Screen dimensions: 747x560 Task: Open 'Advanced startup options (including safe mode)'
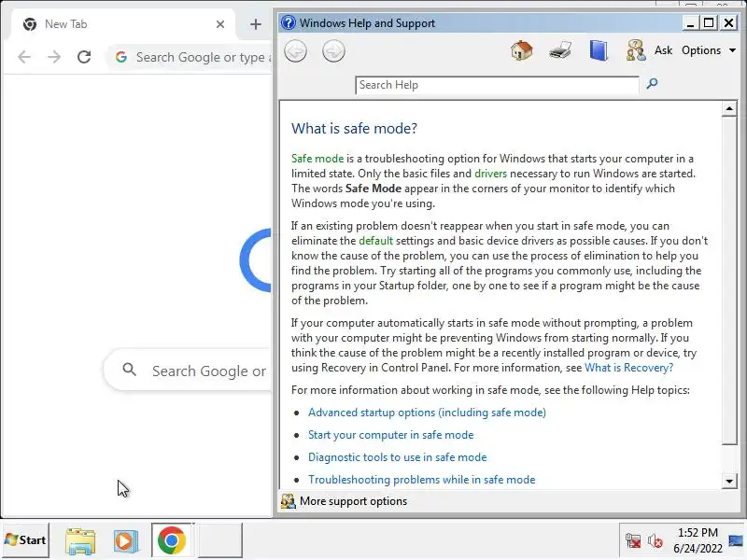pyautogui.click(x=427, y=413)
